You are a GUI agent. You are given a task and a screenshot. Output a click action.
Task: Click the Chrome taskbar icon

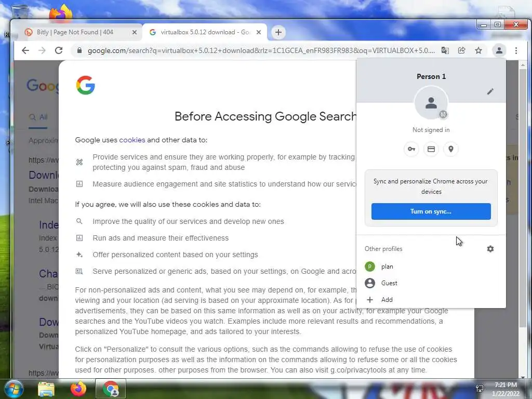pos(111,389)
